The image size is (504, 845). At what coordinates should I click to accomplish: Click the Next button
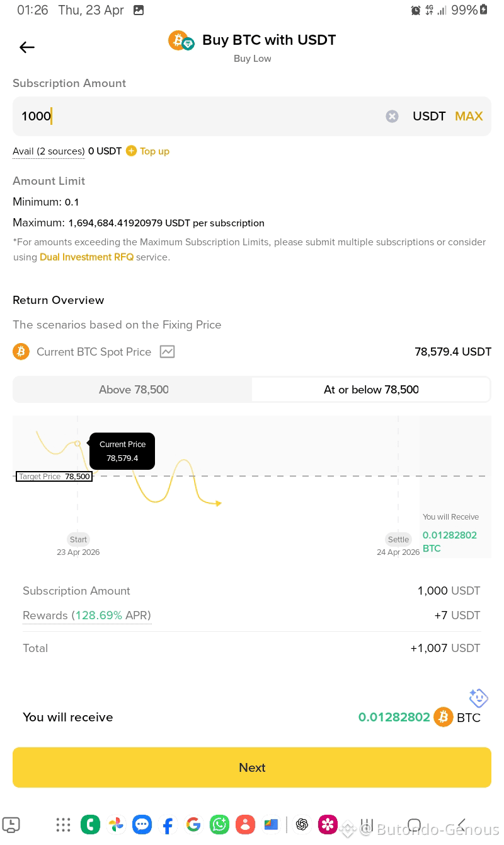(x=252, y=767)
